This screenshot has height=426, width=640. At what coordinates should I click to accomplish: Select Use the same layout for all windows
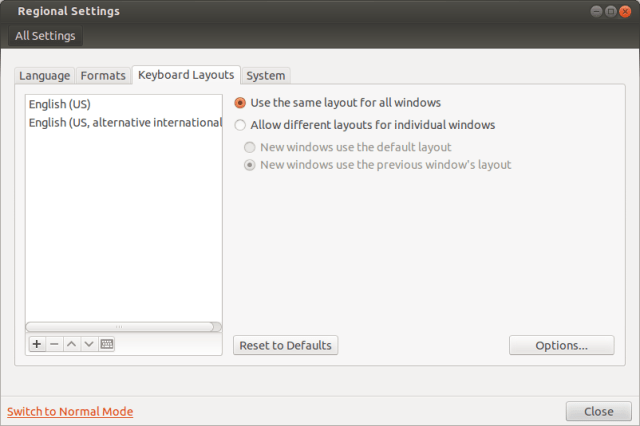tap(240, 102)
